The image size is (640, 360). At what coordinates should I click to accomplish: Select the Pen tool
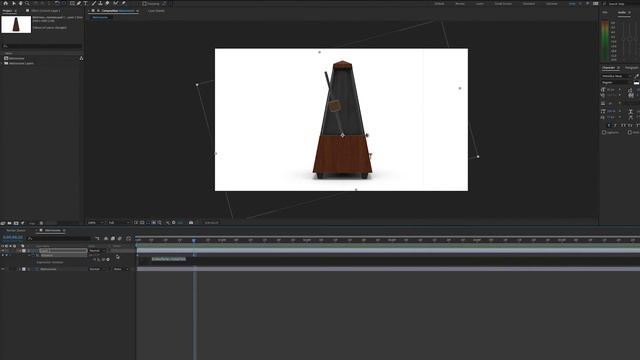pyautogui.click(x=79, y=3)
